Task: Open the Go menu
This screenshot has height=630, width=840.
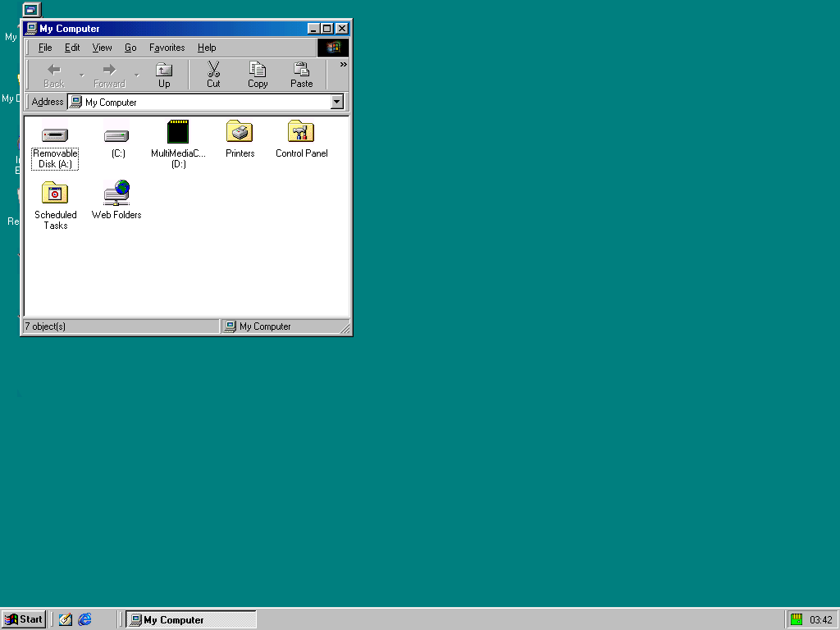Action: (x=130, y=48)
